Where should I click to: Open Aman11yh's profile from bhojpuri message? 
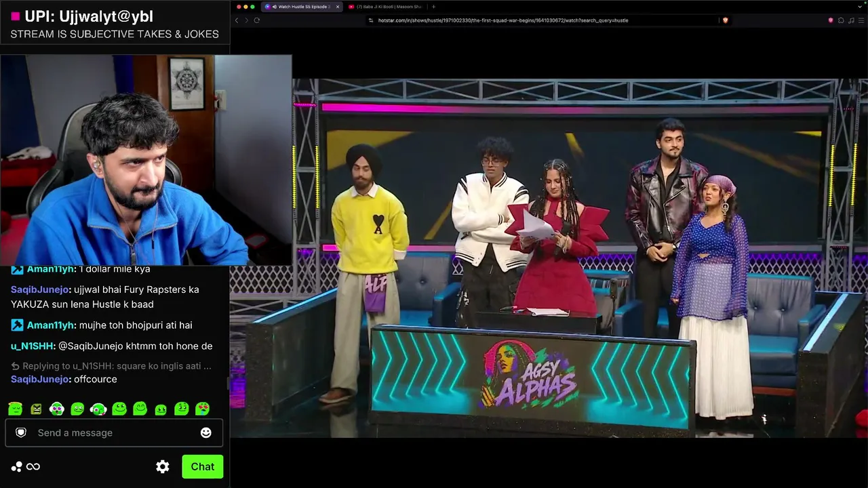(x=51, y=325)
